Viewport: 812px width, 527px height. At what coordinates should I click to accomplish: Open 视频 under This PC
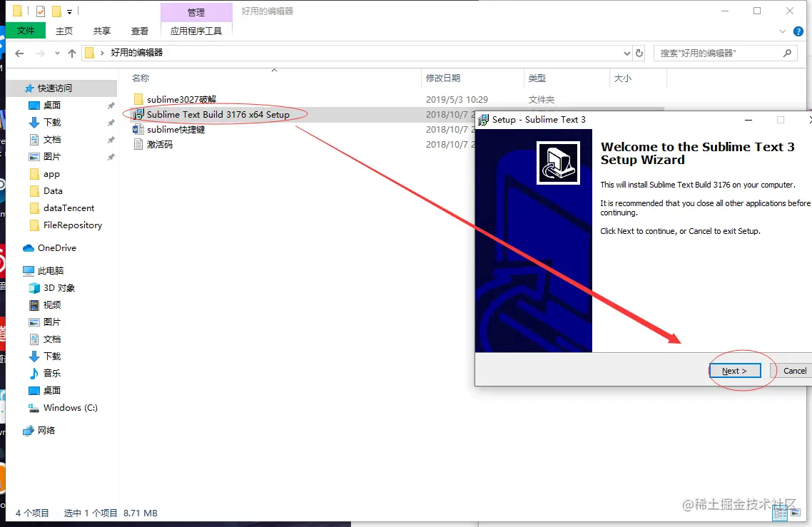pos(52,305)
